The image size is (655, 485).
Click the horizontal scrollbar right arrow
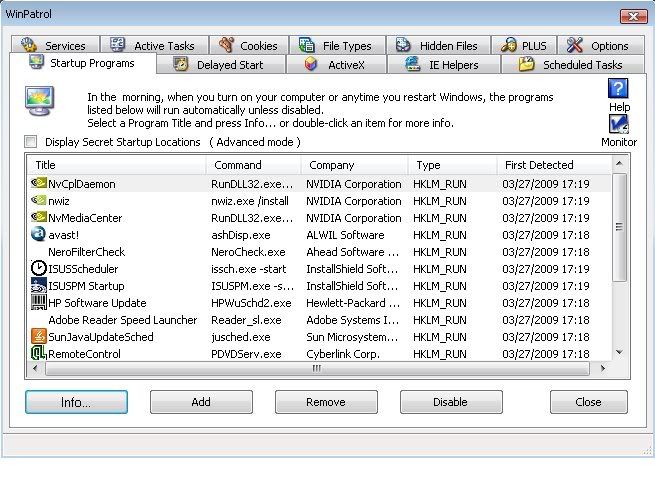[x=602, y=368]
